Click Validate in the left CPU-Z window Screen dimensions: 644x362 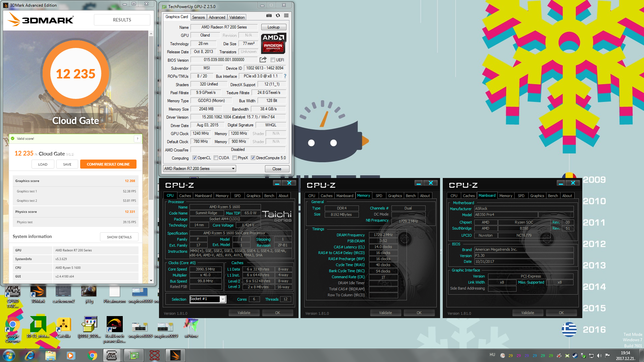tap(244, 313)
